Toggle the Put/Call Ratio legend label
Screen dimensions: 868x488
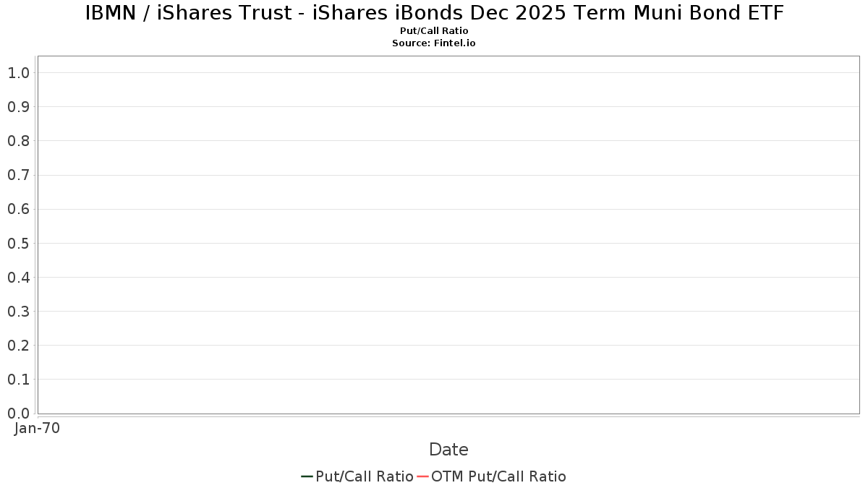(x=365, y=476)
